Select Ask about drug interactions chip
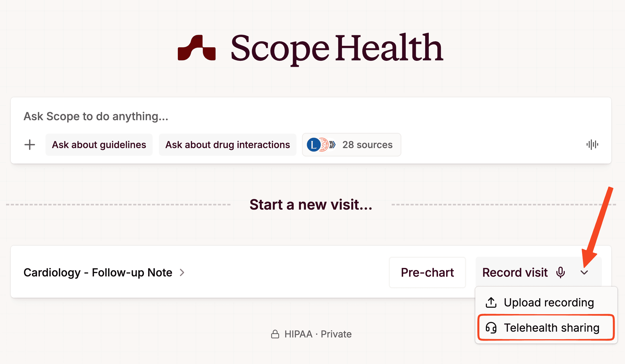This screenshot has height=364, width=625. click(228, 145)
